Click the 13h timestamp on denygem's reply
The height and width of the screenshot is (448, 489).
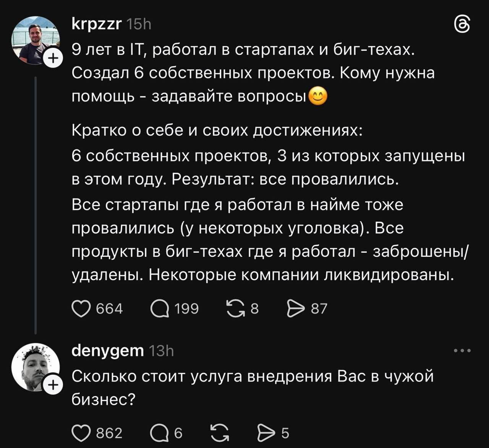point(161,351)
